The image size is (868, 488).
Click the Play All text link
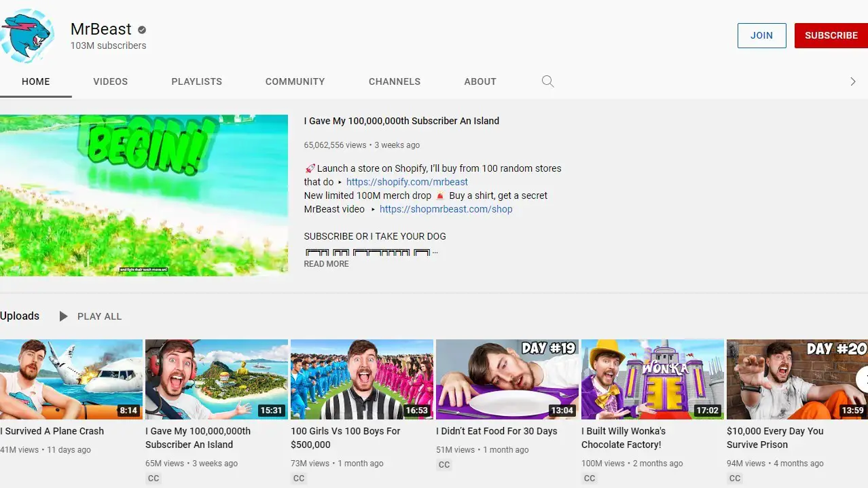[99, 316]
